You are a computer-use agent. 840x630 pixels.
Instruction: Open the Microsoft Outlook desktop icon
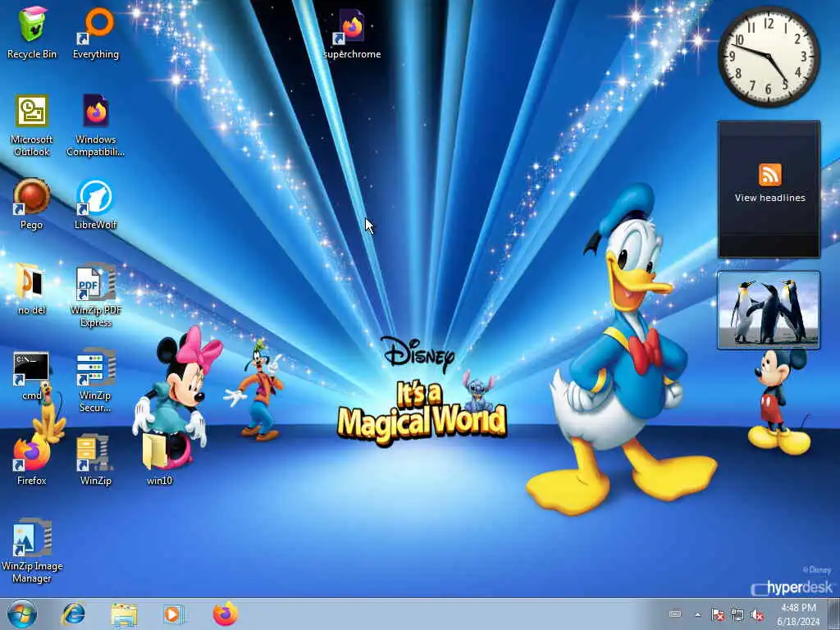tap(32, 125)
